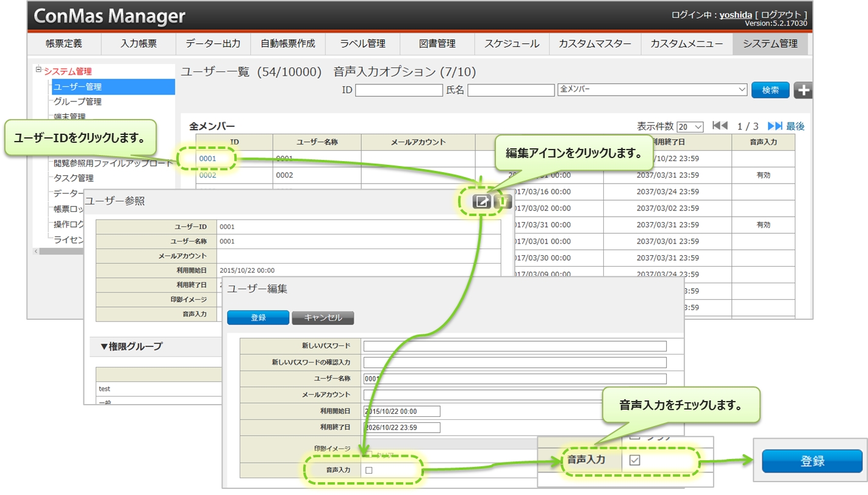Open the ラベル管理 tab
The height and width of the screenshot is (495, 868).
tap(362, 44)
